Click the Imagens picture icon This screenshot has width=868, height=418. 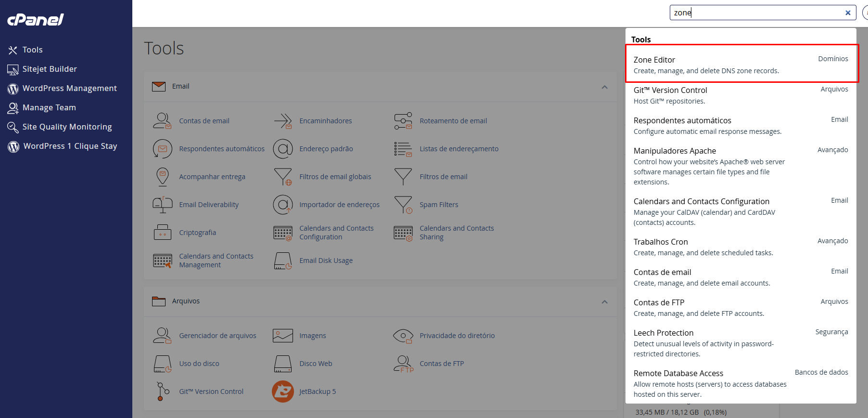[x=282, y=336]
